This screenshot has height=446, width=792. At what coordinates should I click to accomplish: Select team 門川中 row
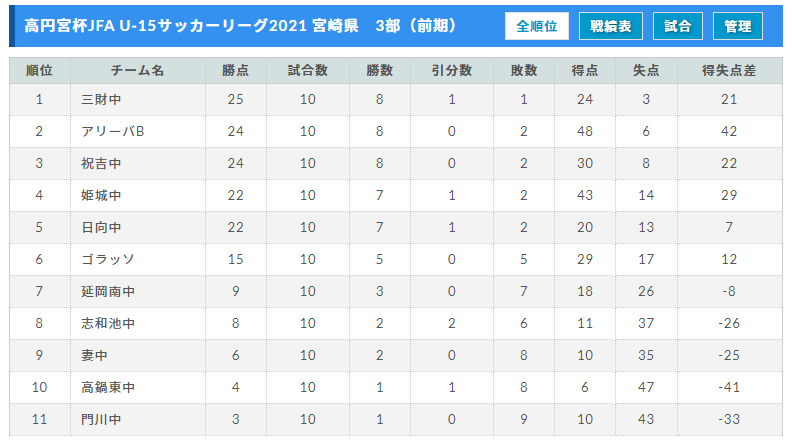(396, 419)
